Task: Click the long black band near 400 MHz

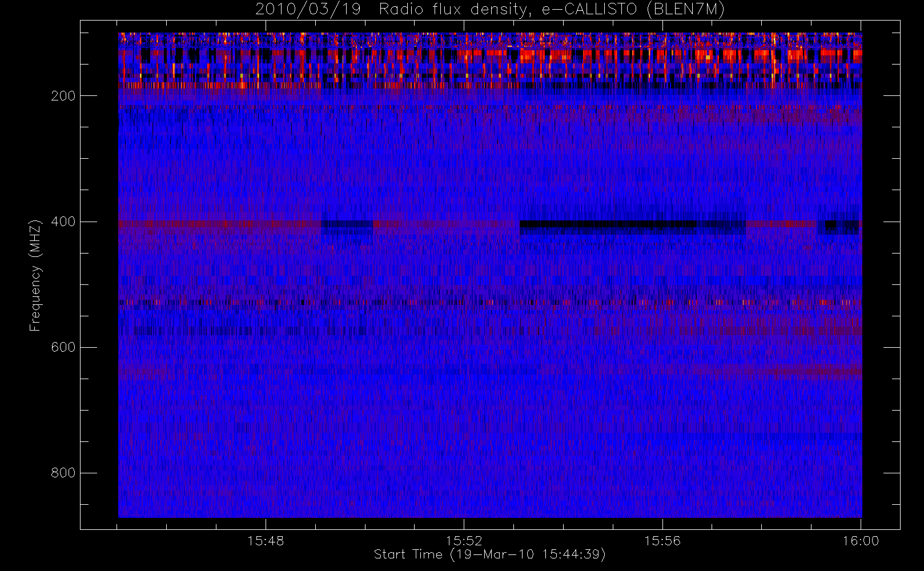Action: tap(608, 224)
